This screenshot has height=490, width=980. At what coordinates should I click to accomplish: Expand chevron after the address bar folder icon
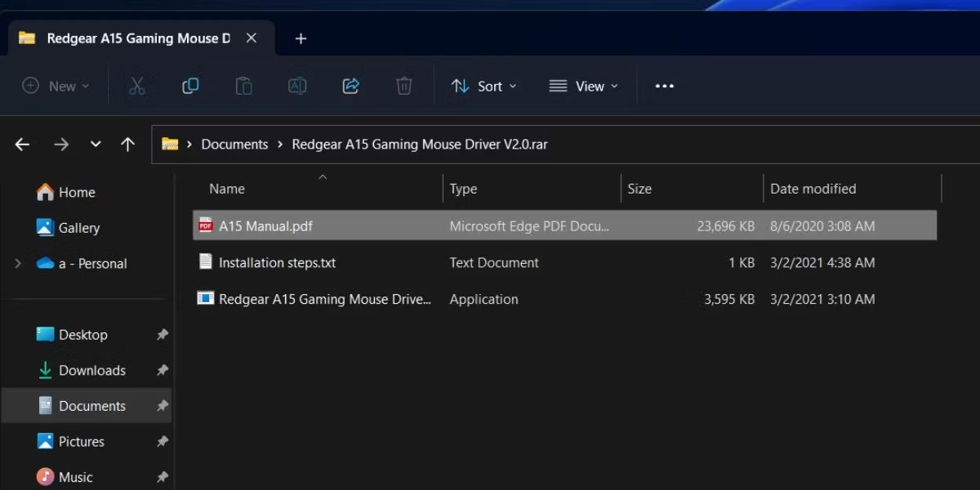[x=189, y=145]
